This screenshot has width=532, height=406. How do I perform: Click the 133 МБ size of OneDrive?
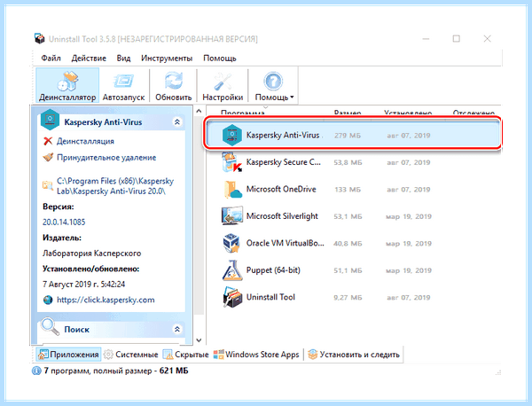(347, 190)
